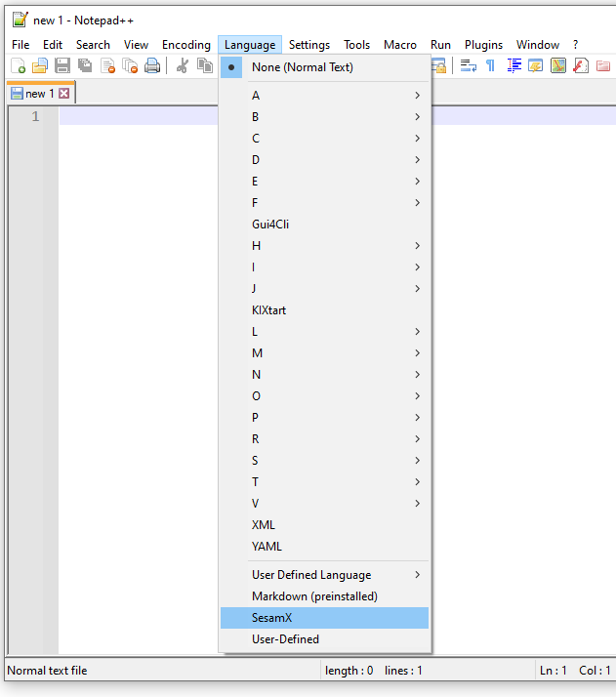
Task: Expand the B languages submenu
Action: point(324,116)
